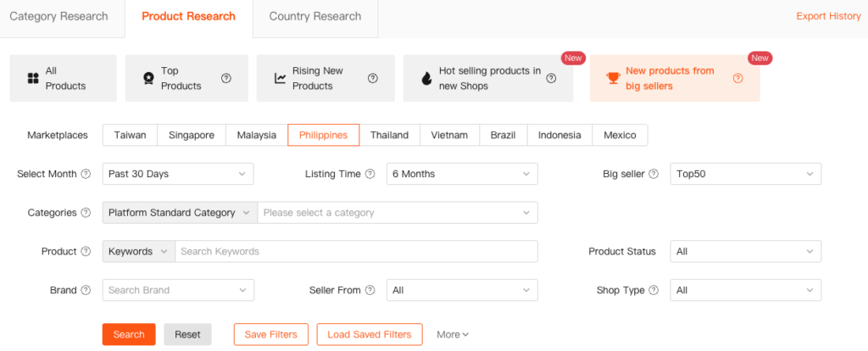Open the Export History link
Viewport: 868px width, 351px height.
(x=828, y=16)
